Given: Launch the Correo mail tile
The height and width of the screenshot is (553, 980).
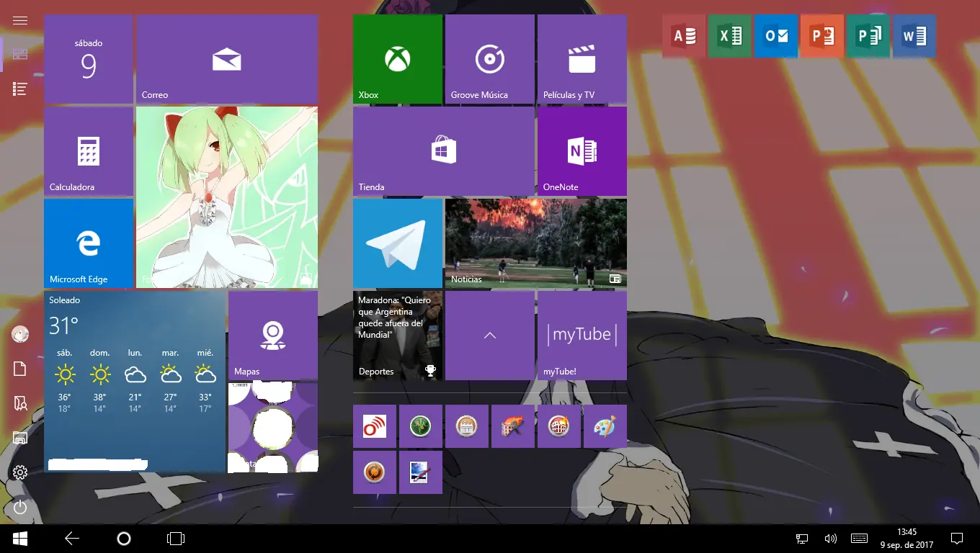Looking at the screenshot, I should pyautogui.click(x=227, y=59).
